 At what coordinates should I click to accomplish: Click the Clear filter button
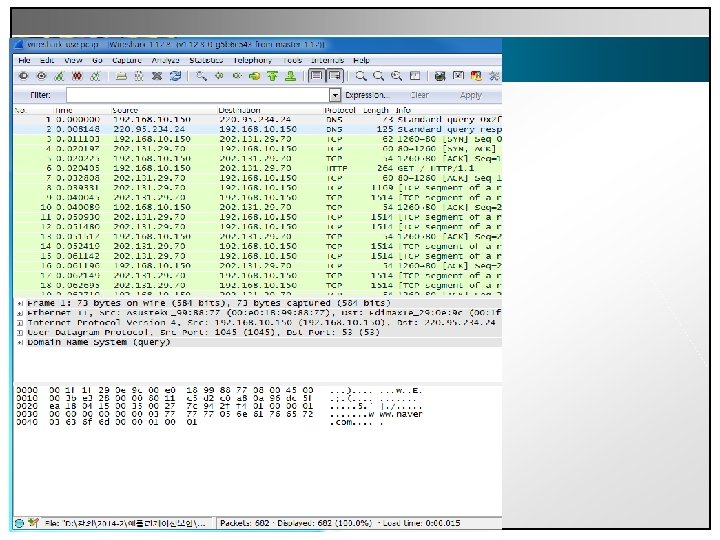pos(419,95)
